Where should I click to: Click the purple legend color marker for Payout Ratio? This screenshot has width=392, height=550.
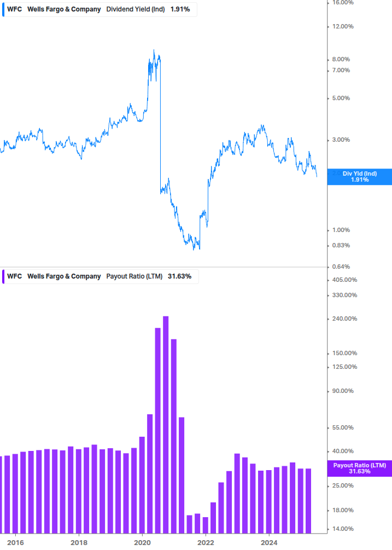[3, 276]
